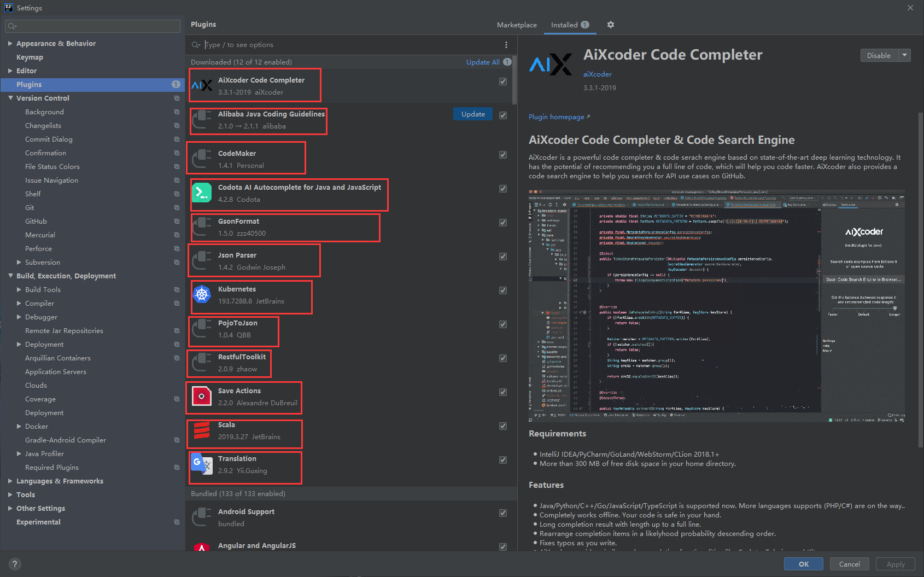This screenshot has height=577, width=924.
Task: Click the project-level icon beside Build Tools
Action: pos(177,289)
